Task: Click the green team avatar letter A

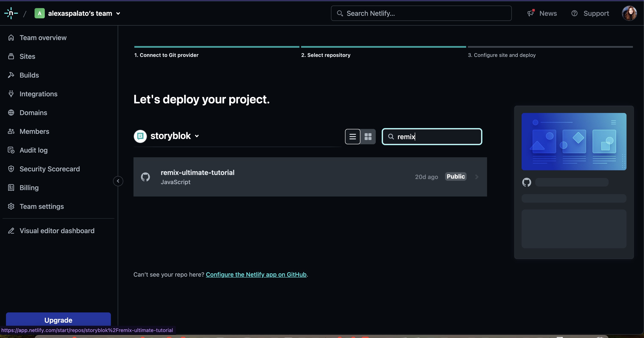Action: tap(39, 13)
